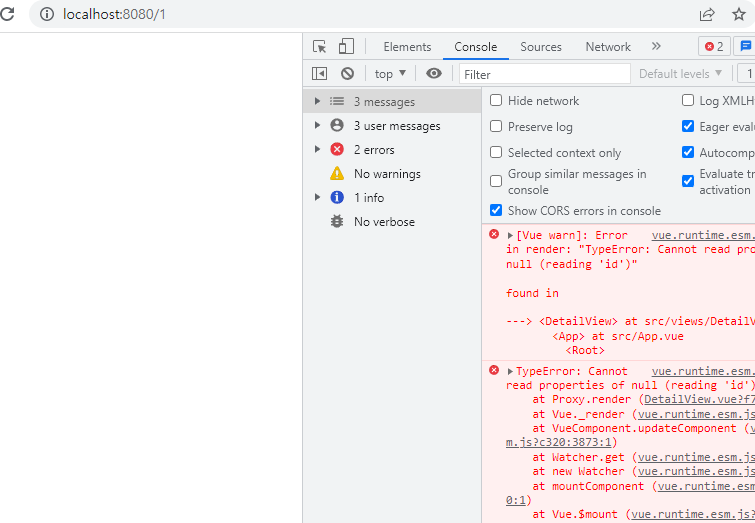Screen dimensions: 755x523
Task: Click the list icon beside 3 messages
Action: 337,101
